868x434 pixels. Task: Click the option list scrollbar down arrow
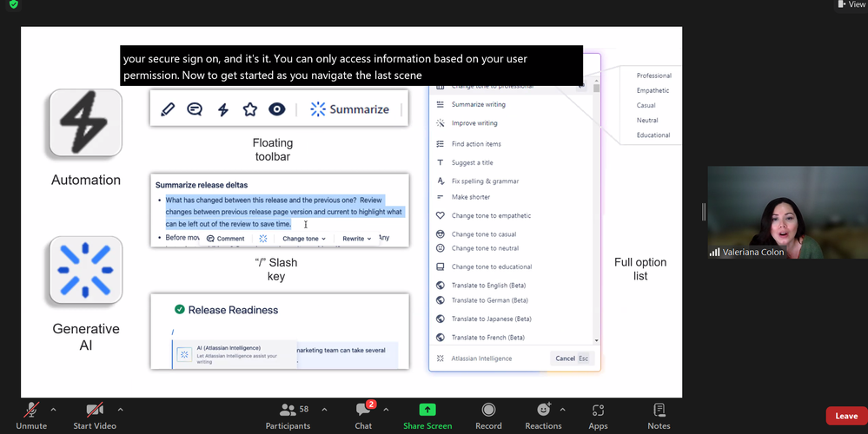point(596,340)
